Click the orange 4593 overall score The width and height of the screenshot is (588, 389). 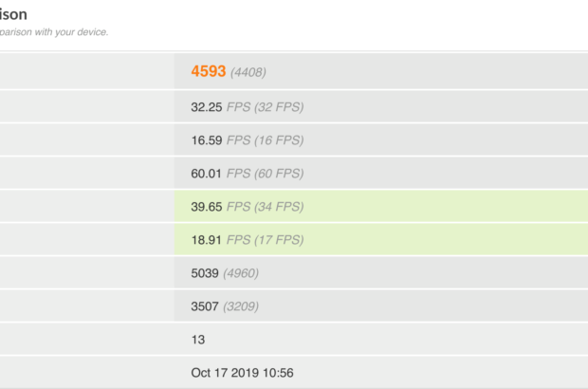208,71
